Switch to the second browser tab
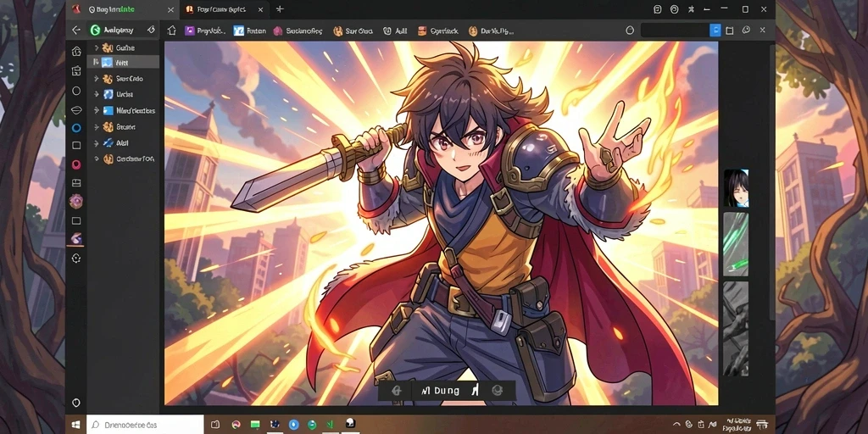Viewport: 868px width, 434px height. (x=220, y=9)
